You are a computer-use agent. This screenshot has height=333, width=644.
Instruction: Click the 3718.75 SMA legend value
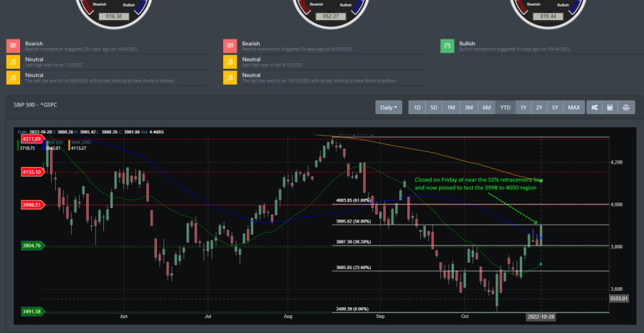tap(27, 148)
